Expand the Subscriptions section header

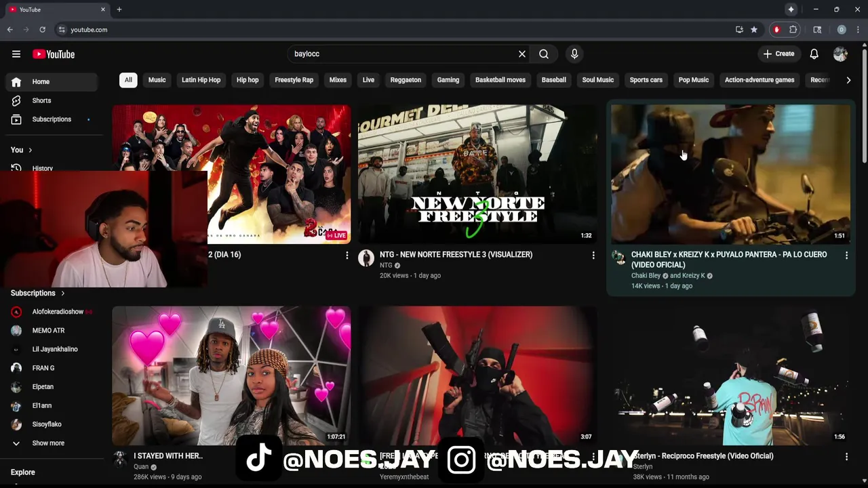(x=38, y=293)
